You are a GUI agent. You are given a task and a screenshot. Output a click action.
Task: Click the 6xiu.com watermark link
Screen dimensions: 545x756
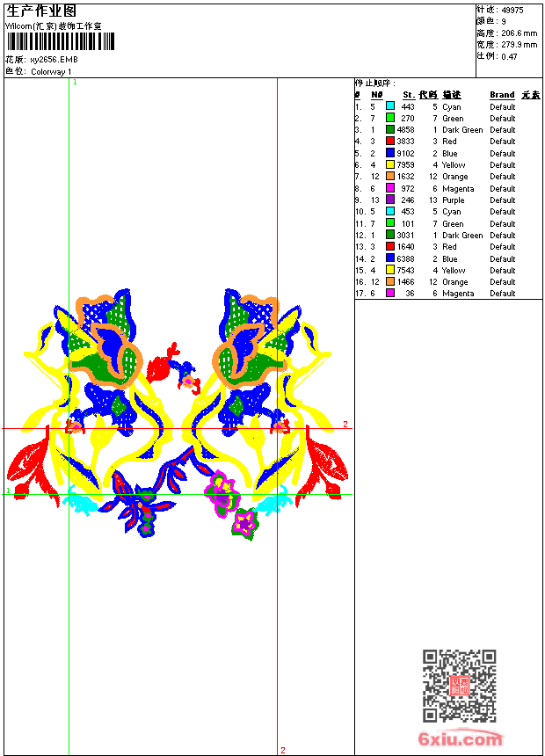(x=460, y=738)
